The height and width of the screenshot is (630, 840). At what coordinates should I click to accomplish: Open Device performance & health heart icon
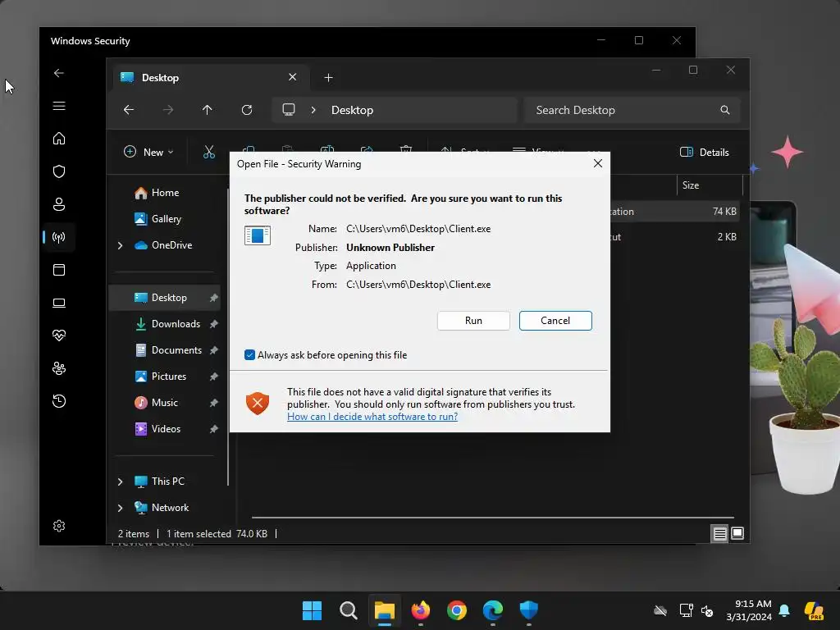pyautogui.click(x=59, y=336)
